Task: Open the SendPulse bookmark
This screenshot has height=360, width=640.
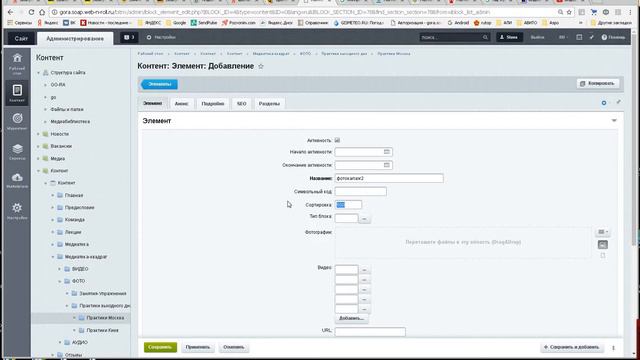Action: click(x=204, y=23)
